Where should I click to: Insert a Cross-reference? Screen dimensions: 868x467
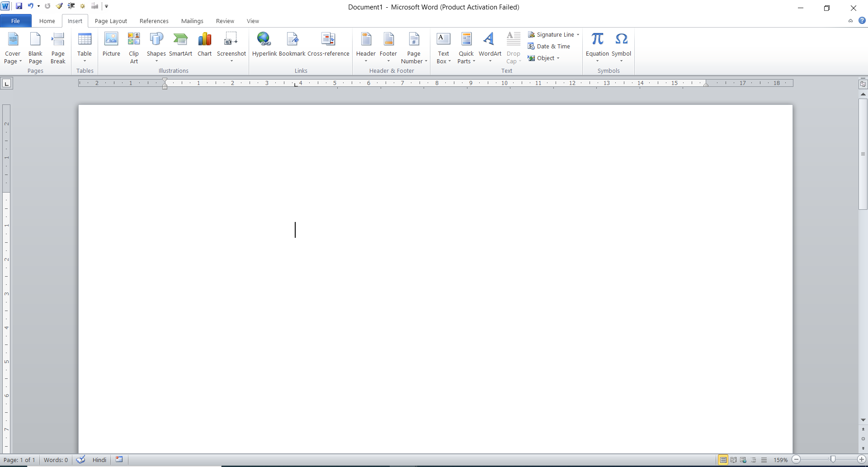329,45
